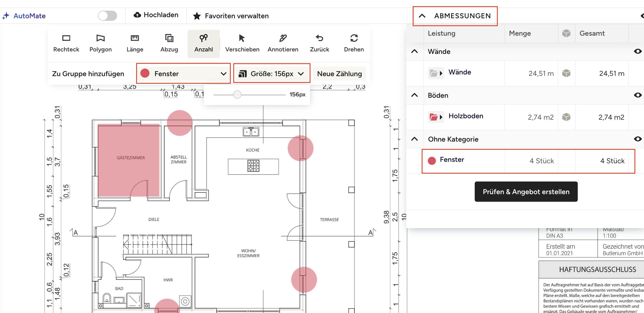Viewport: 644px width, 313px height.
Task: Click the size slider handle
Action: point(237,95)
